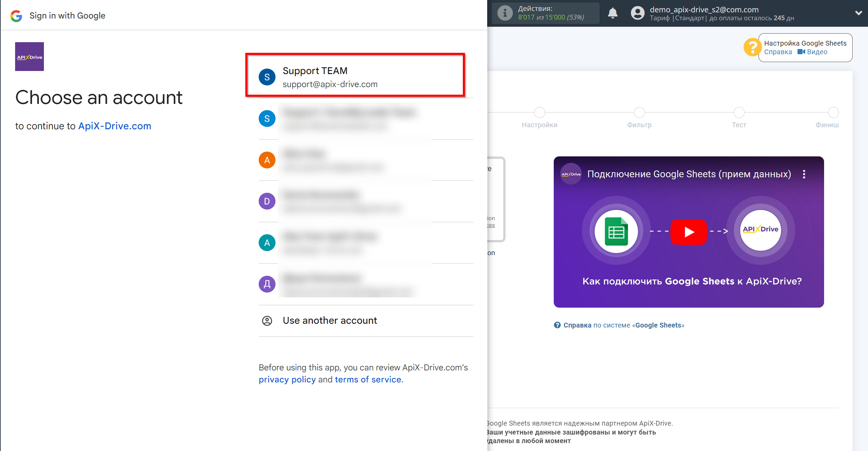Click the info icon next to Действия
This screenshot has width=868, height=451.
[505, 13]
